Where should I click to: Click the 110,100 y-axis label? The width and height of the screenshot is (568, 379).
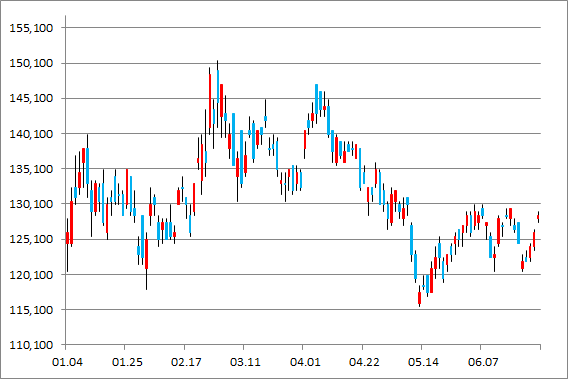tap(31, 345)
